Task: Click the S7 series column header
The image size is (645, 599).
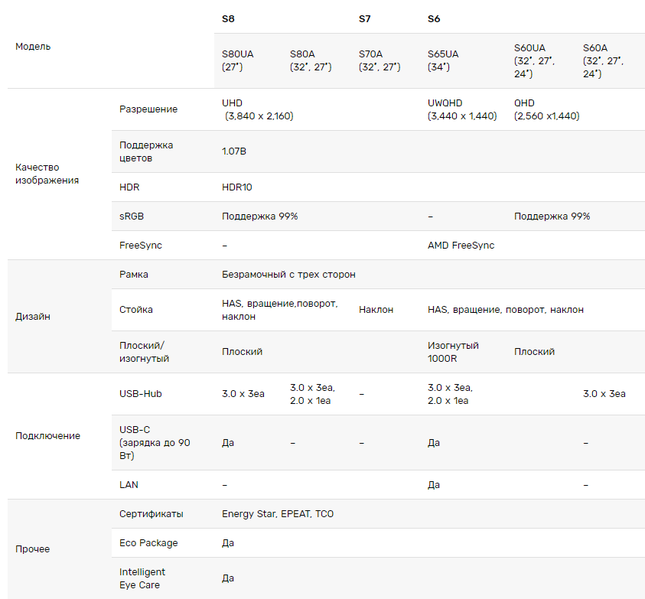Action: [366, 18]
